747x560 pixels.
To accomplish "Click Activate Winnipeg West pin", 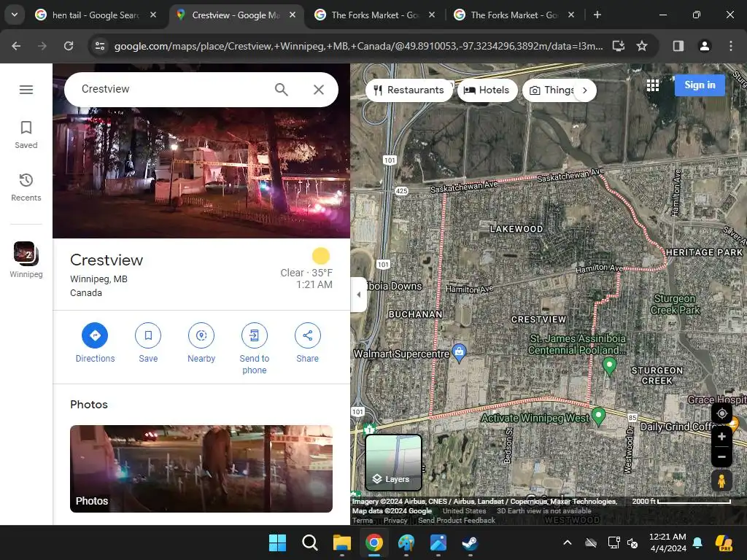I will (598, 416).
